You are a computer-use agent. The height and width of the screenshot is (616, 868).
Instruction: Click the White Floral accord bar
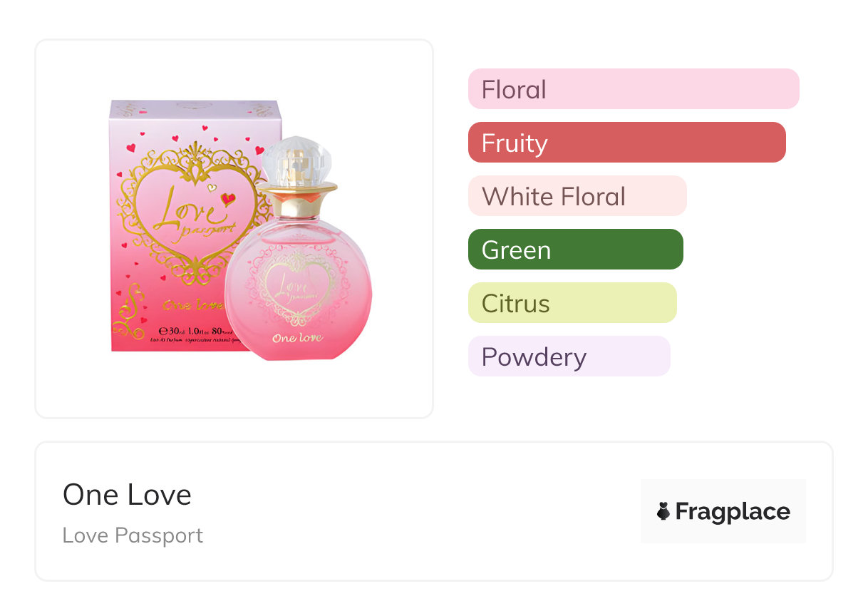point(577,196)
